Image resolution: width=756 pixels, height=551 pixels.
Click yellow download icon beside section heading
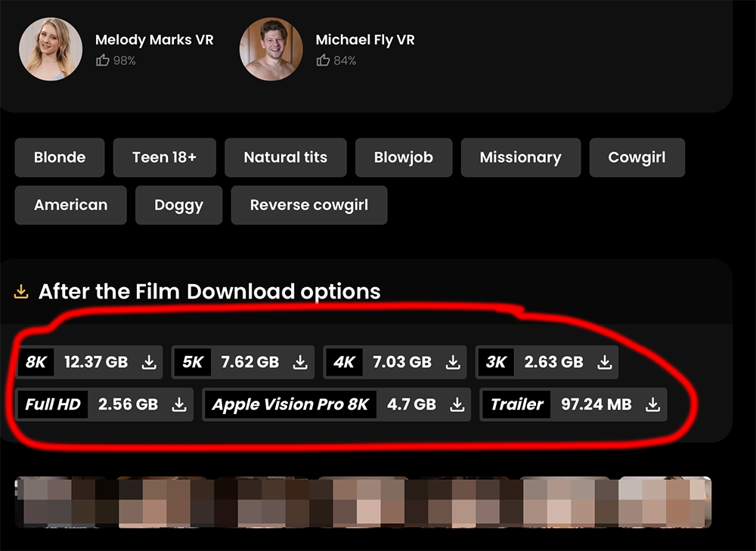tap(20, 292)
